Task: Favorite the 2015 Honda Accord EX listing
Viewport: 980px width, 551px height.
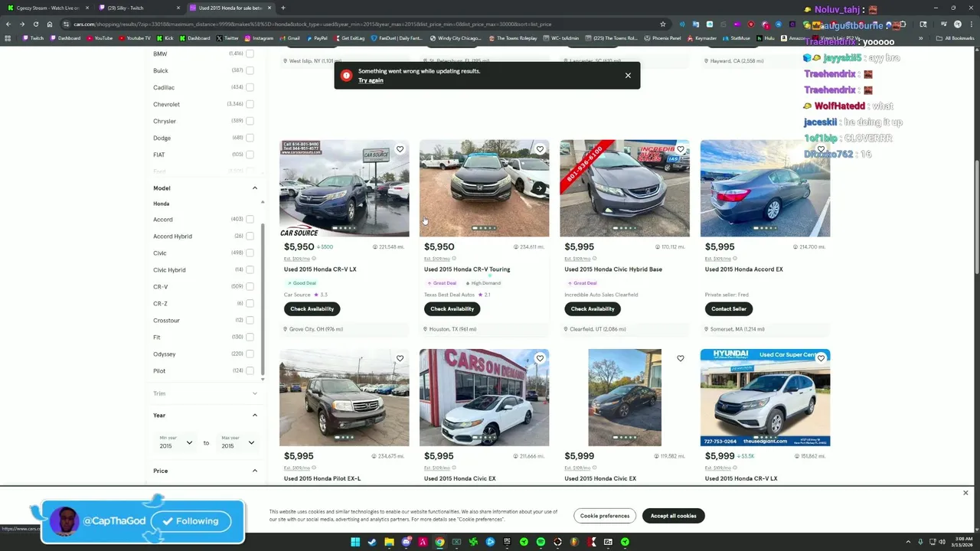Action: pyautogui.click(x=821, y=149)
